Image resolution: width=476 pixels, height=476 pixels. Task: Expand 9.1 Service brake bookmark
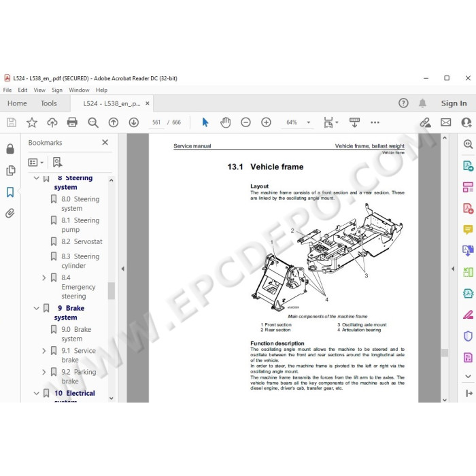(44, 351)
